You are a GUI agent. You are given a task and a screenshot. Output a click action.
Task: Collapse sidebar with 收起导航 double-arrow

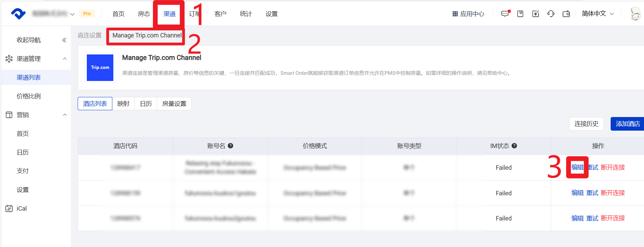coord(64,40)
